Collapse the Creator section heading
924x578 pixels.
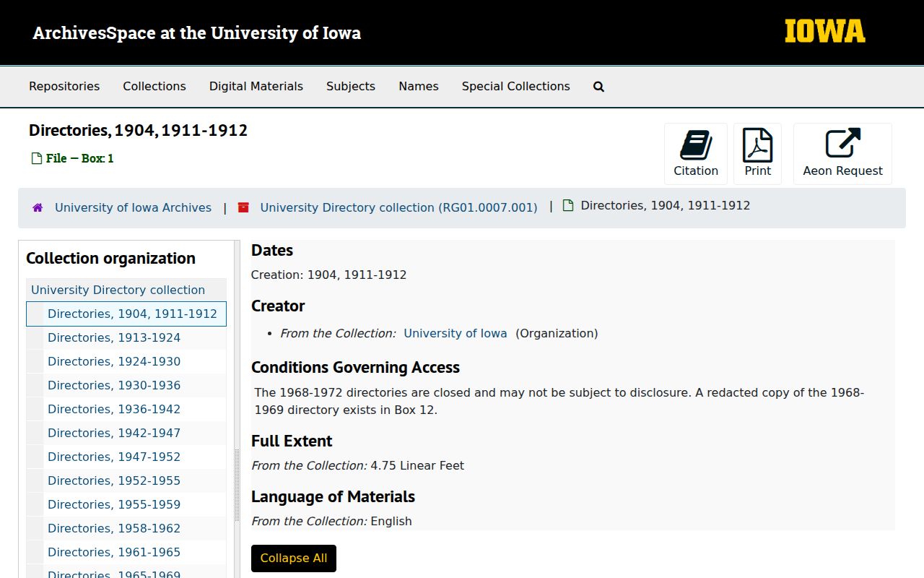pos(278,306)
